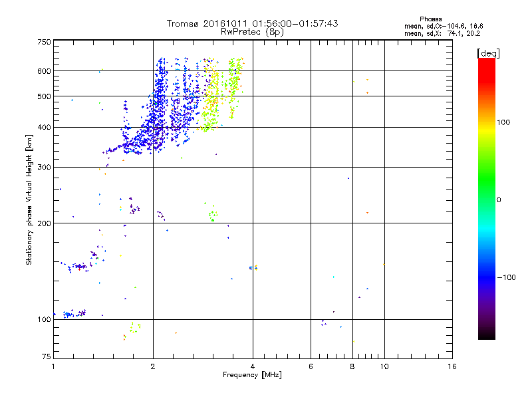Click colorbar tick label '0'
This screenshot has height=399, width=532.
coord(499,200)
